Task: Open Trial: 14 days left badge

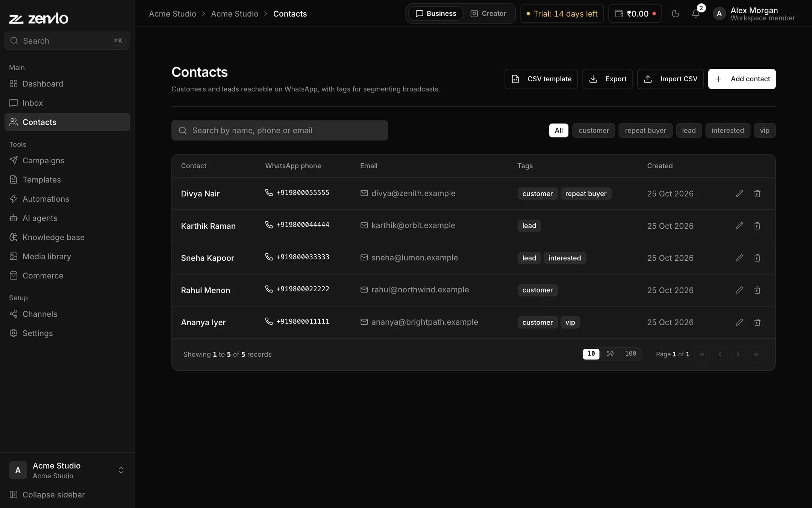Action: pos(562,14)
